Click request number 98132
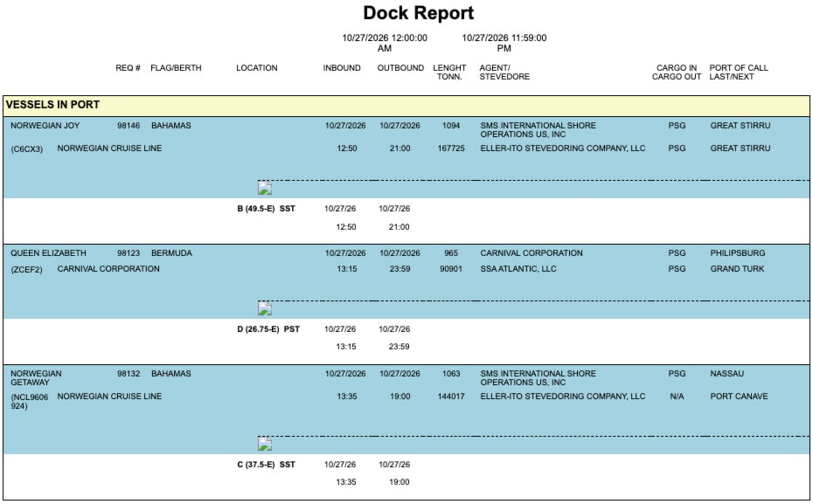This screenshot has height=504, width=813. point(129,374)
